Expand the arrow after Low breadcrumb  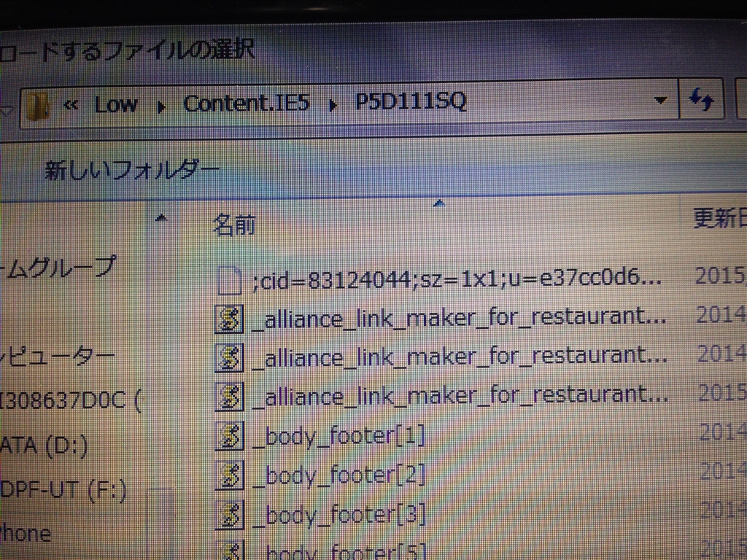(x=162, y=106)
